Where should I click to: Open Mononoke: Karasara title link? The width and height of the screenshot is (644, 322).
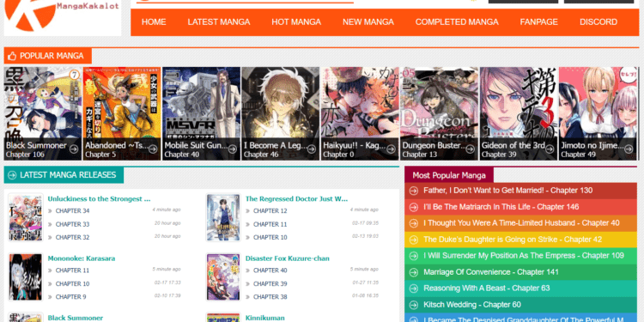tap(82, 258)
